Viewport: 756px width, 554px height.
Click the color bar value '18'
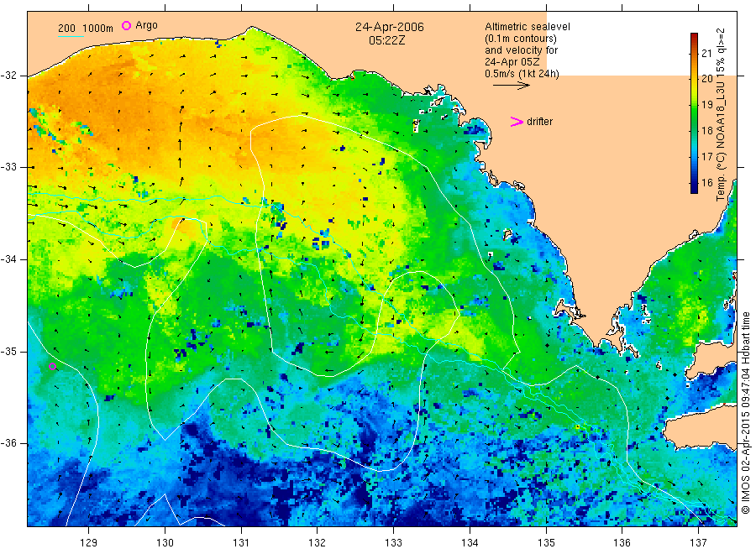706,131
